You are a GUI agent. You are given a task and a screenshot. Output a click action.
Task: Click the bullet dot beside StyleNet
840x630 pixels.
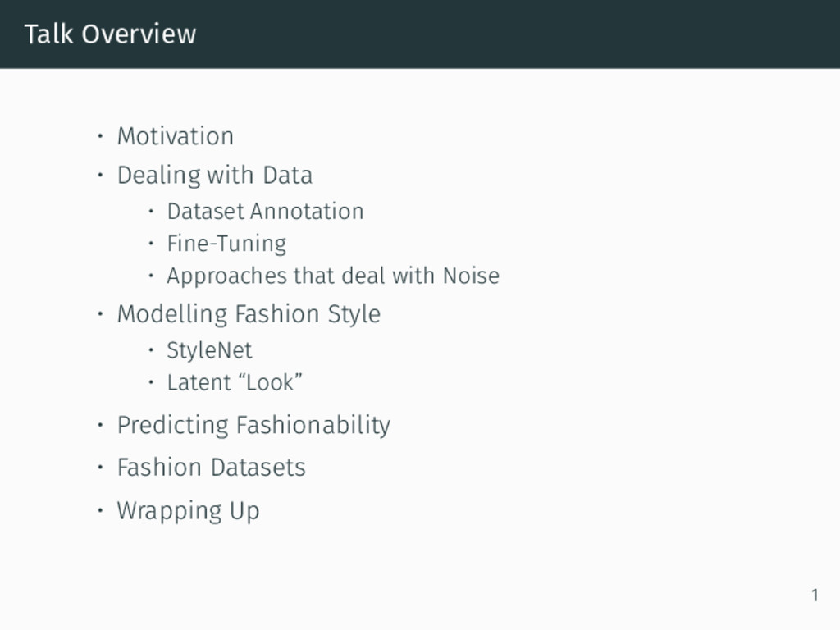pyautogui.click(x=151, y=350)
